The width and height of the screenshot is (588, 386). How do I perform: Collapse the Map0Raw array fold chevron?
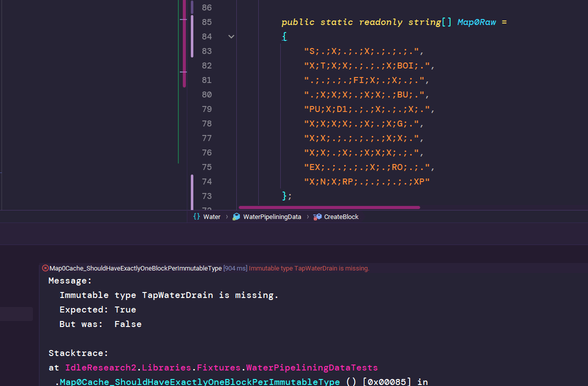231,36
